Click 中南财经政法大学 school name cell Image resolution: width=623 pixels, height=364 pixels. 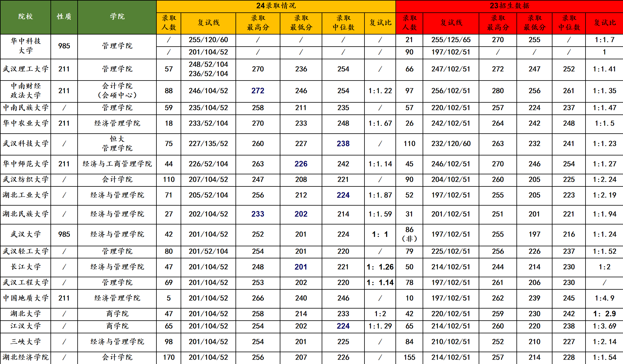[25, 91]
